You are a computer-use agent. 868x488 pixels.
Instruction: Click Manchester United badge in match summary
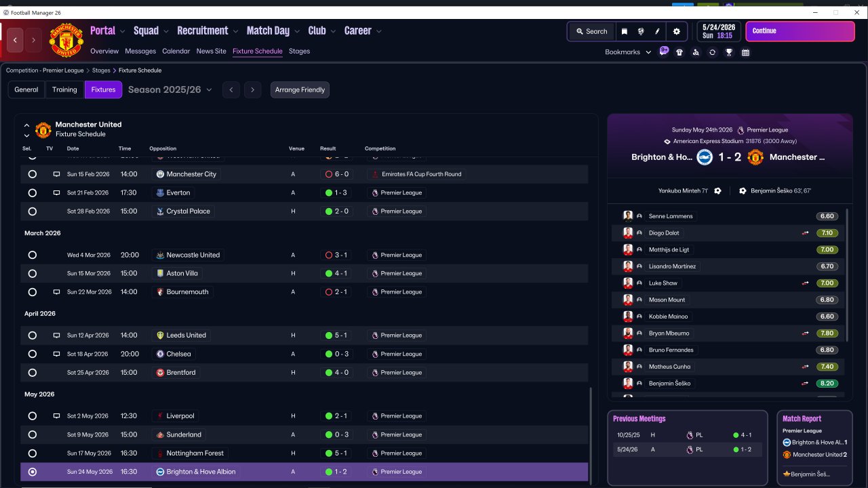click(755, 157)
